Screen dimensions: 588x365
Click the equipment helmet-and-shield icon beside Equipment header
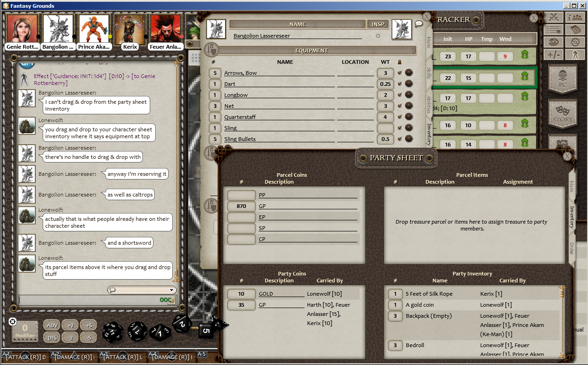[x=211, y=49]
